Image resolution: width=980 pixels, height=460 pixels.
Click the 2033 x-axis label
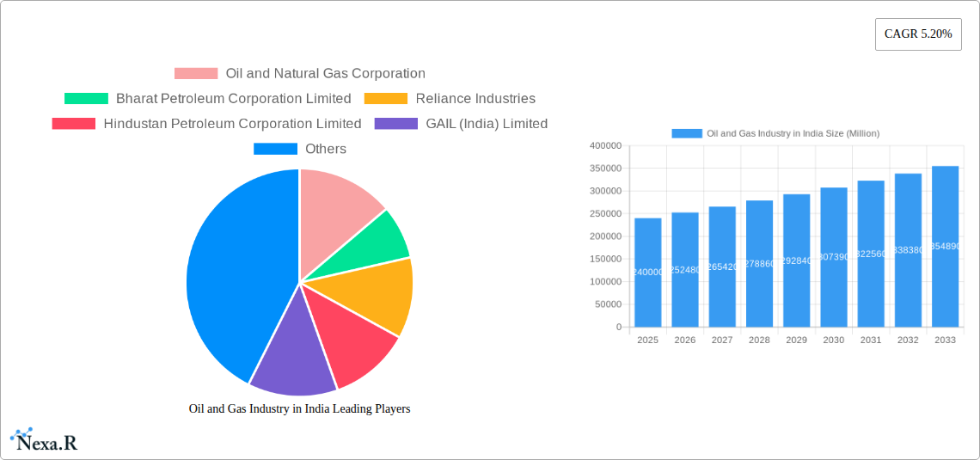(x=945, y=340)
